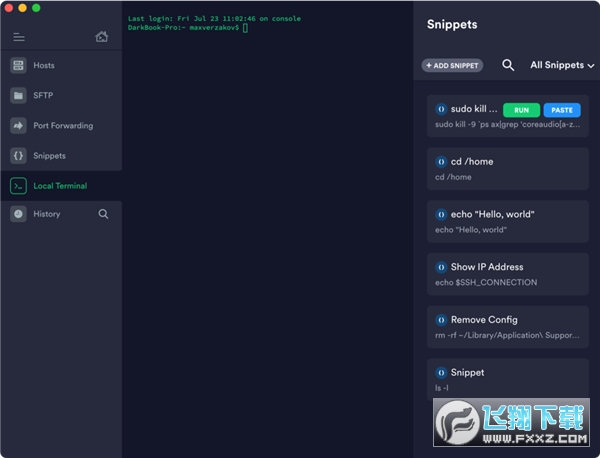Click the hamburger menu icon in sidebar
The image size is (600, 458).
pyautogui.click(x=18, y=37)
